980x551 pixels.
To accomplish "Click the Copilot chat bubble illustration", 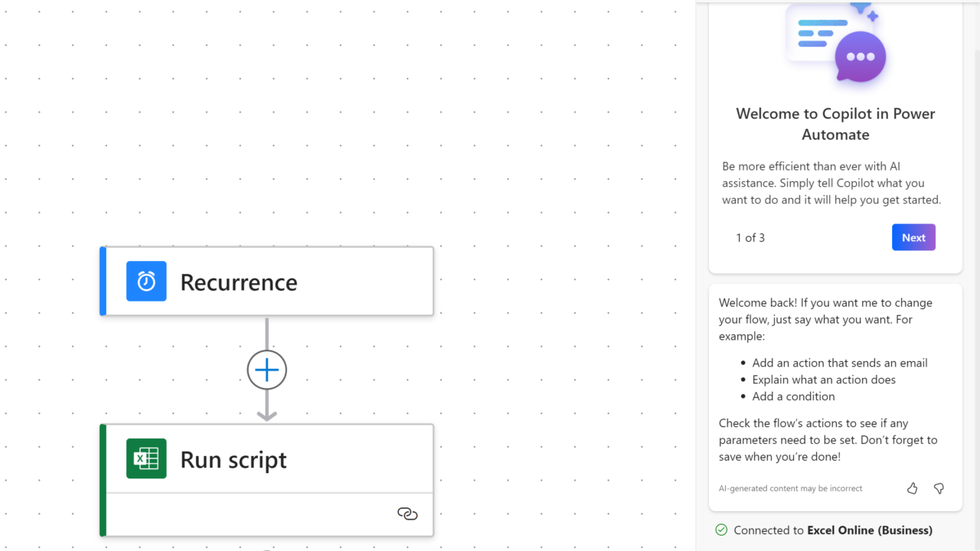I will [x=860, y=57].
